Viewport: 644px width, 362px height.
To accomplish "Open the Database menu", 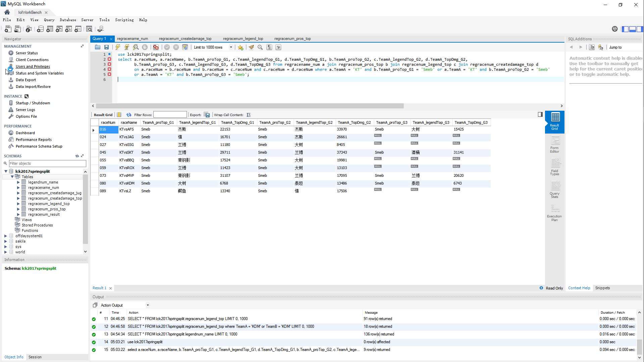I will pyautogui.click(x=68, y=20).
